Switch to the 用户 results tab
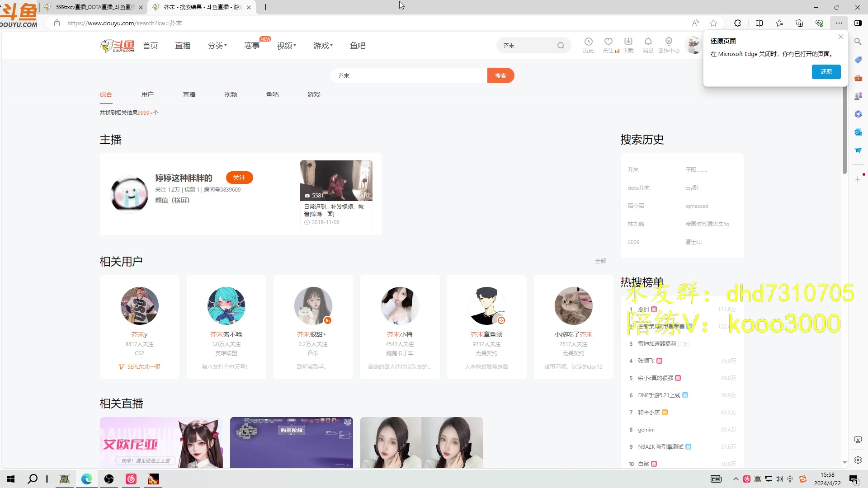This screenshot has width=868, height=488. pos(147,94)
